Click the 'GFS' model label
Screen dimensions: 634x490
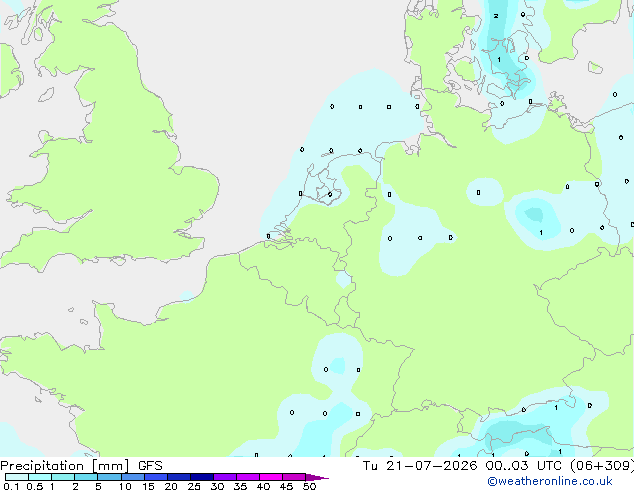pyautogui.click(x=150, y=466)
